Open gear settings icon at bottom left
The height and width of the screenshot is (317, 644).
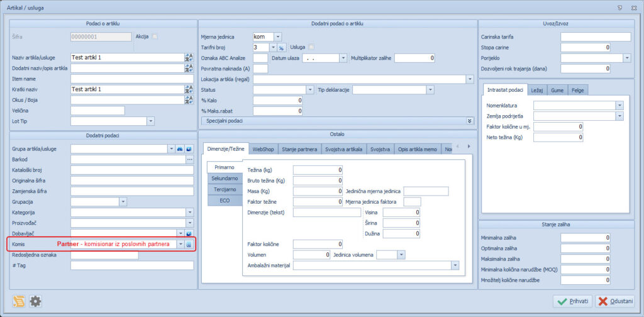(x=36, y=301)
